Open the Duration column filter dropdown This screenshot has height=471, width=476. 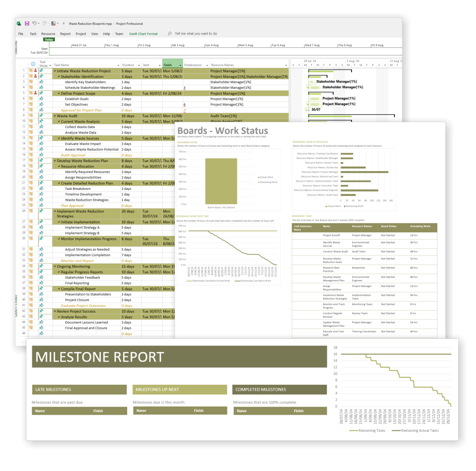(x=139, y=66)
